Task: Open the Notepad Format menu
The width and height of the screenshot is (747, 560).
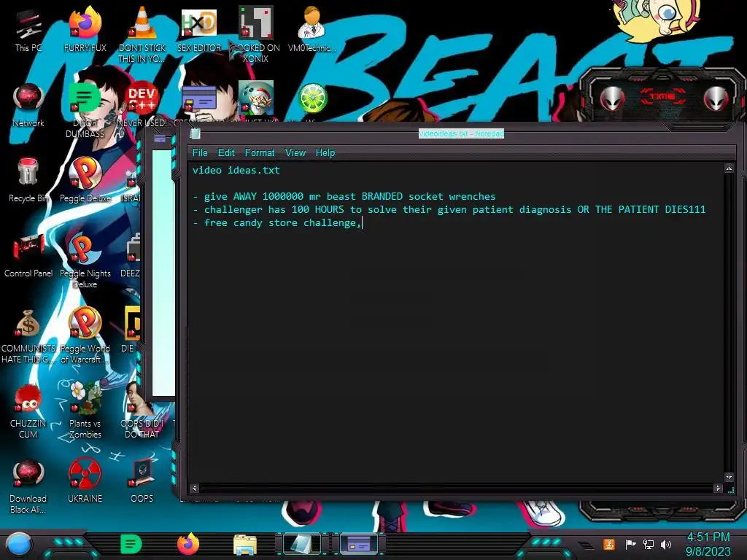Action: point(260,153)
